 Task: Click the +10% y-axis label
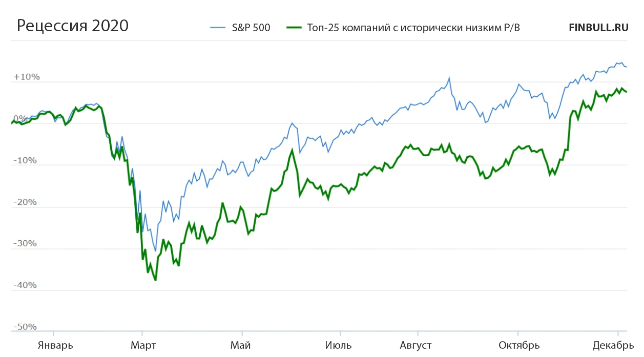[x=26, y=77]
